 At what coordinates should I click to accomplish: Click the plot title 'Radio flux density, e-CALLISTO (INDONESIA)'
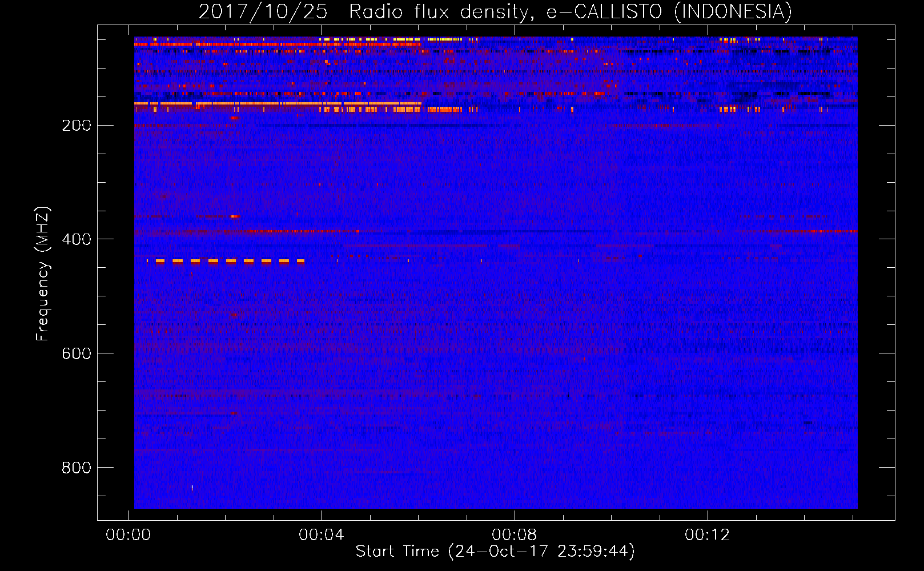pyautogui.click(x=570, y=11)
